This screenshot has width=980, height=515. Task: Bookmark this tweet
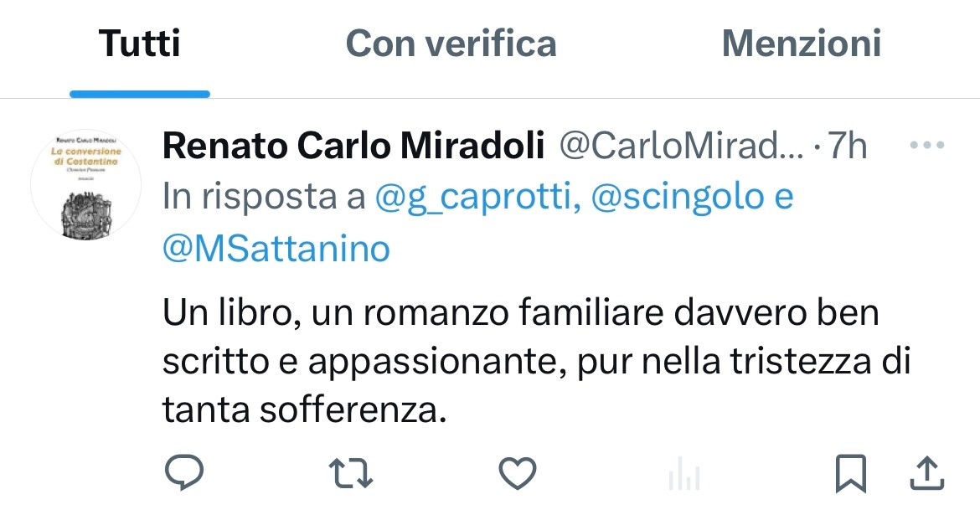pos(851,475)
